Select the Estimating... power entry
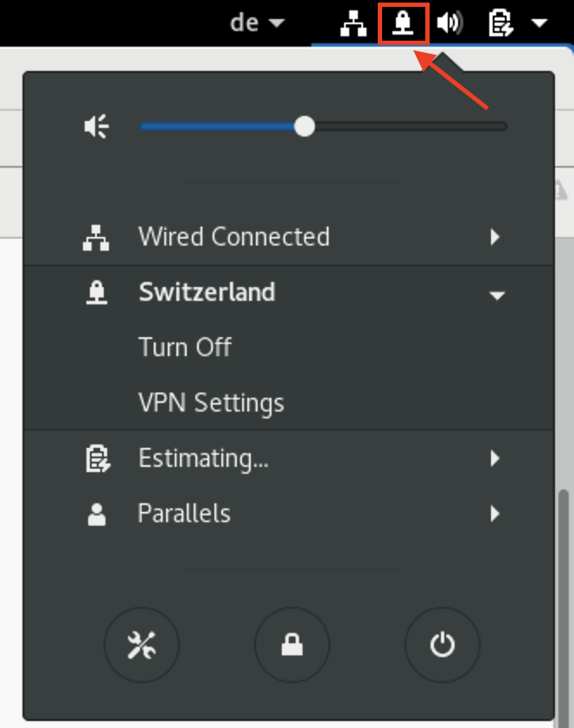Screen dimensions: 574x728 tap(289, 458)
